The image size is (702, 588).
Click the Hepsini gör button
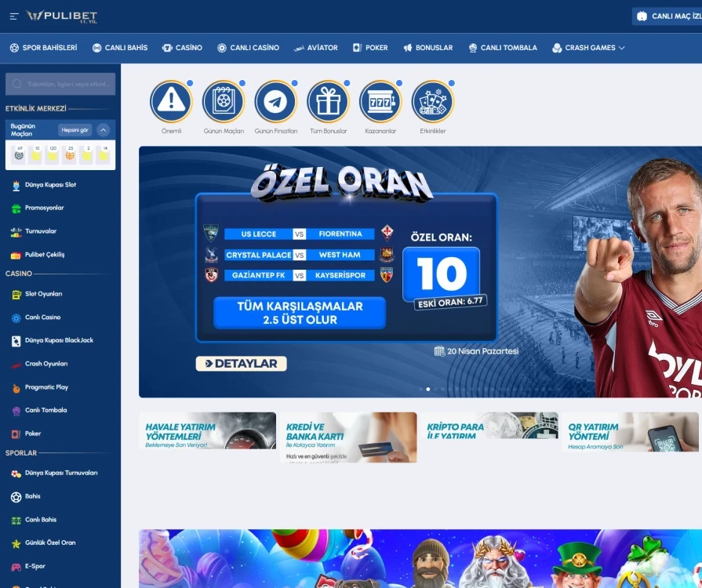click(75, 130)
